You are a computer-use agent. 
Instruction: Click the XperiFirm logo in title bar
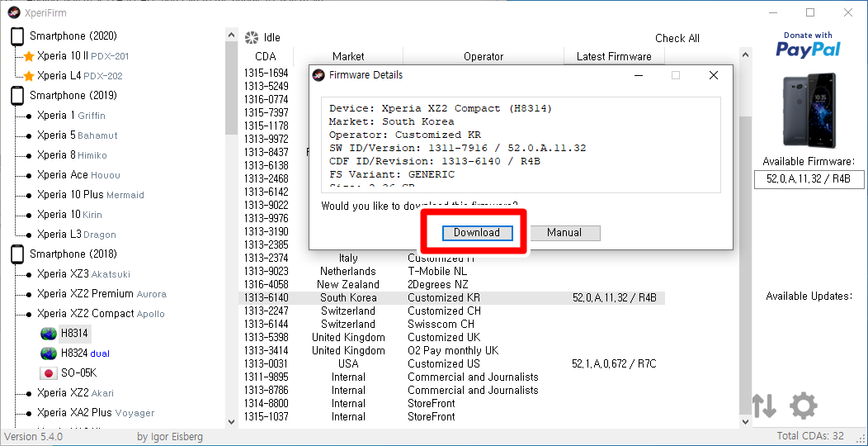click(13, 12)
